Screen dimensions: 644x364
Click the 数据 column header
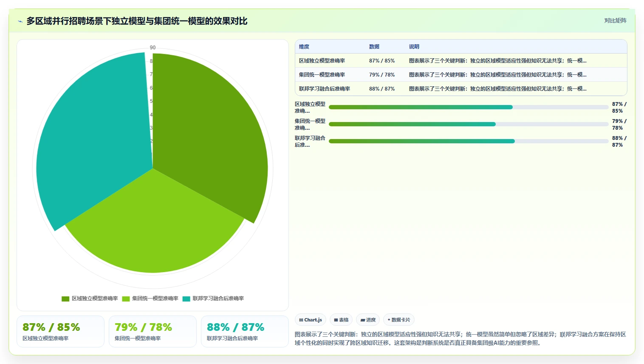[x=374, y=47]
